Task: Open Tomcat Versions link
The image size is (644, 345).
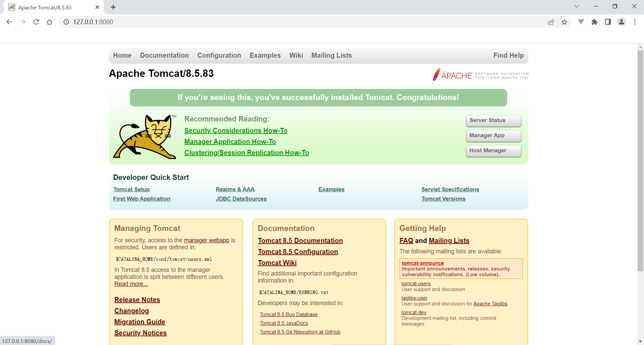Action: [x=443, y=199]
